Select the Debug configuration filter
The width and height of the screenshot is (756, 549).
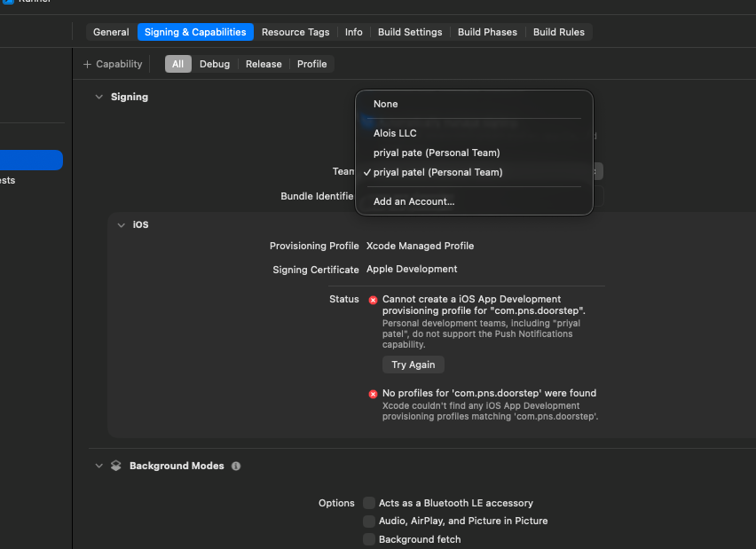pos(215,64)
